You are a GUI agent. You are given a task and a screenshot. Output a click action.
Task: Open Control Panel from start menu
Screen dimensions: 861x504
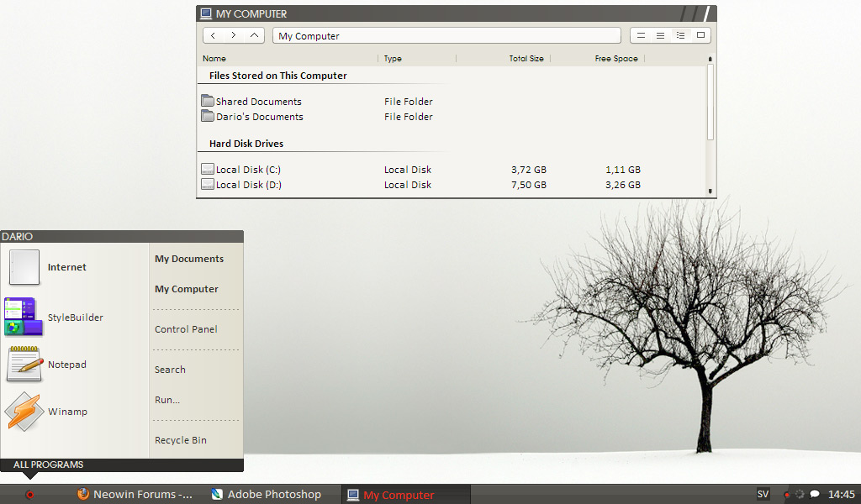[x=186, y=329]
